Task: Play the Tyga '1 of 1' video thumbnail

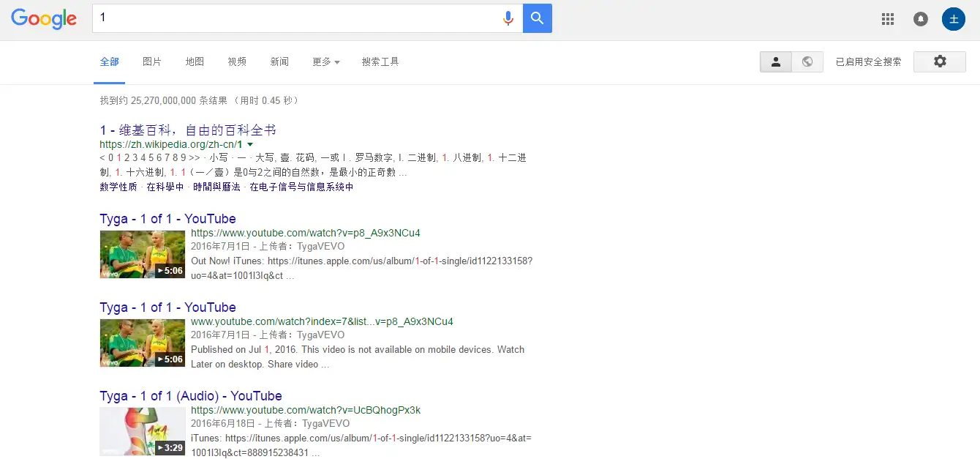Action: pyautogui.click(x=143, y=254)
